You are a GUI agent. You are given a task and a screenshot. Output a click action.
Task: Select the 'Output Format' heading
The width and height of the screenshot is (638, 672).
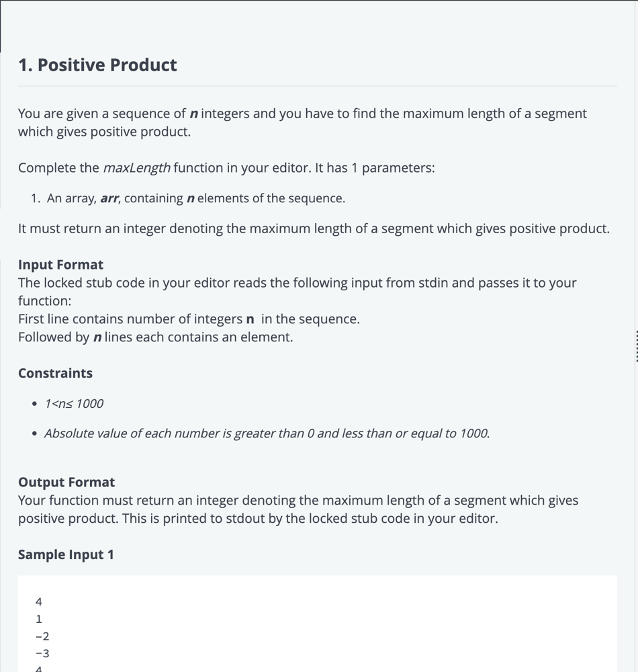pyautogui.click(x=66, y=482)
